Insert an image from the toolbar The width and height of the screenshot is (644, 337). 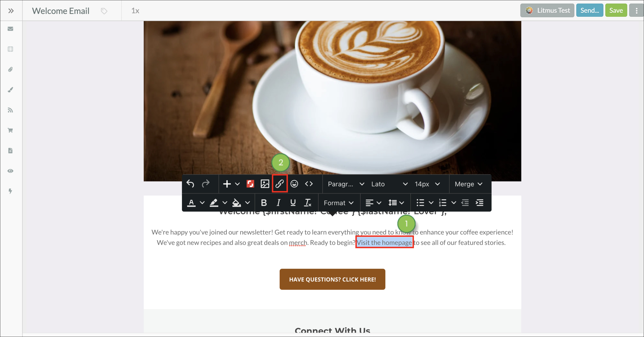(265, 184)
